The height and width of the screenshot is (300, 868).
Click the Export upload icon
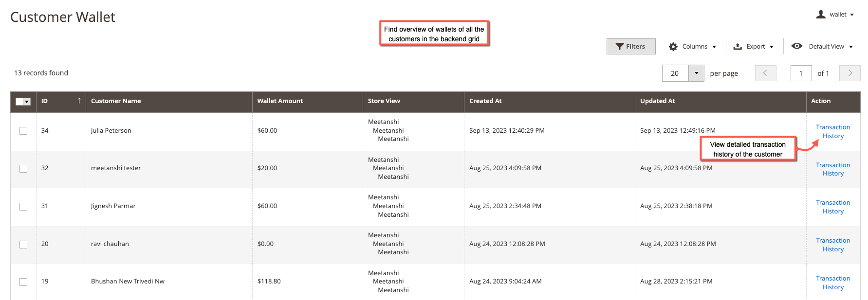[x=738, y=47]
